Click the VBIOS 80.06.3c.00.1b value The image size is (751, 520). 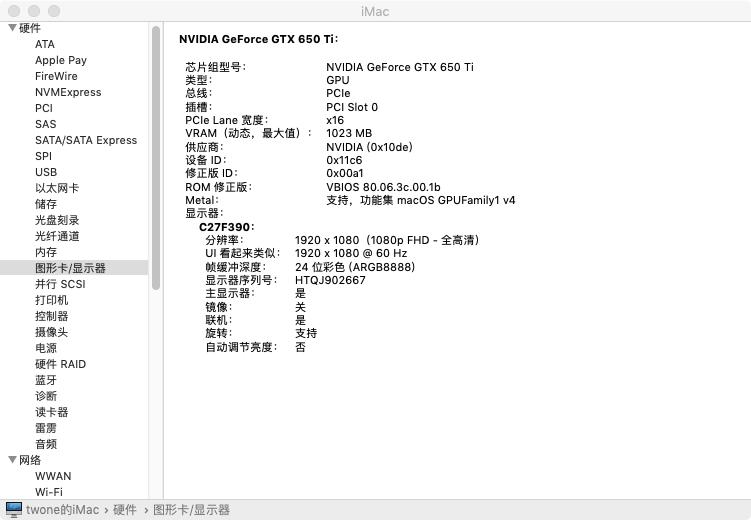[x=383, y=187]
